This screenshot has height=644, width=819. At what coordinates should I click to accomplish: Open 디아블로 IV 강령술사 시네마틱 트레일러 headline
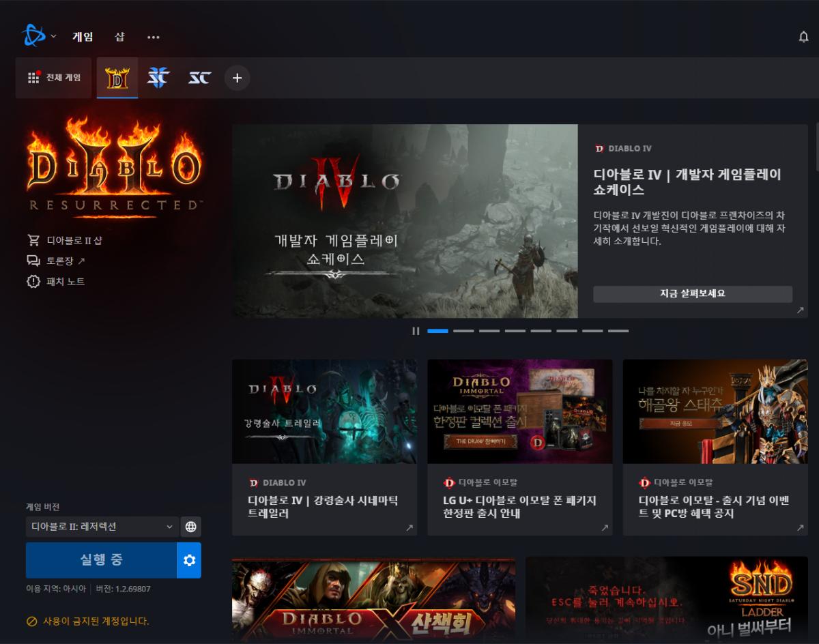pyautogui.click(x=323, y=507)
